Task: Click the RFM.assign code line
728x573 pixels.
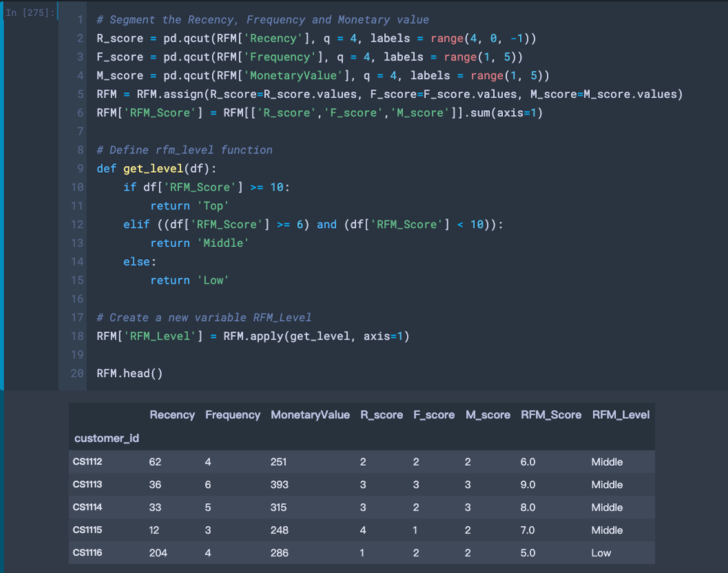Action: 390,94
